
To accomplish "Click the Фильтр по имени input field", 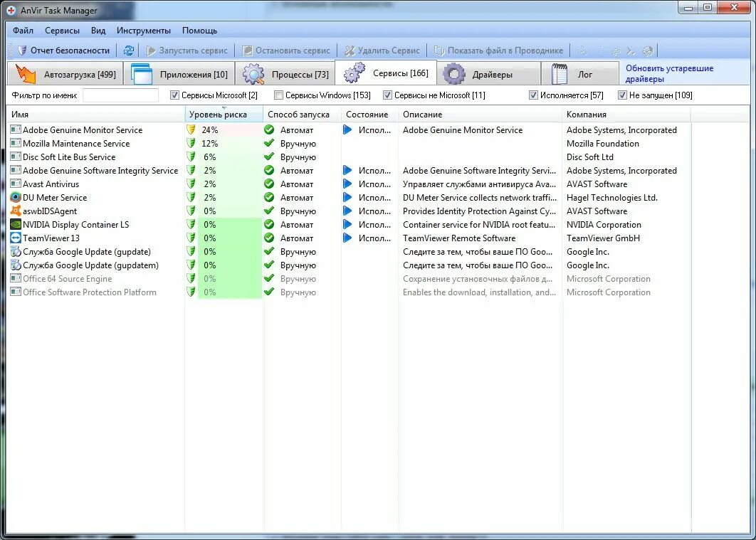I will tap(120, 95).
